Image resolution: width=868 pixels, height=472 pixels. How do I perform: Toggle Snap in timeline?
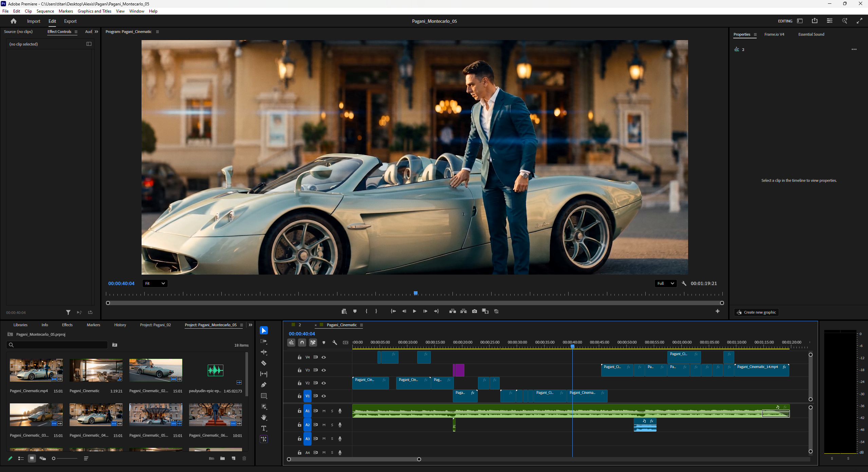(x=302, y=343)
